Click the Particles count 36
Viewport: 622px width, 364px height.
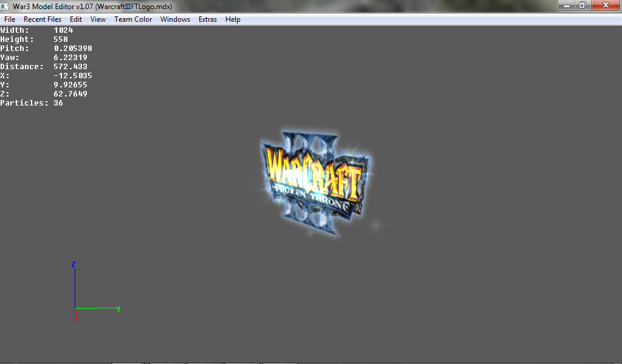coord(58,103)
